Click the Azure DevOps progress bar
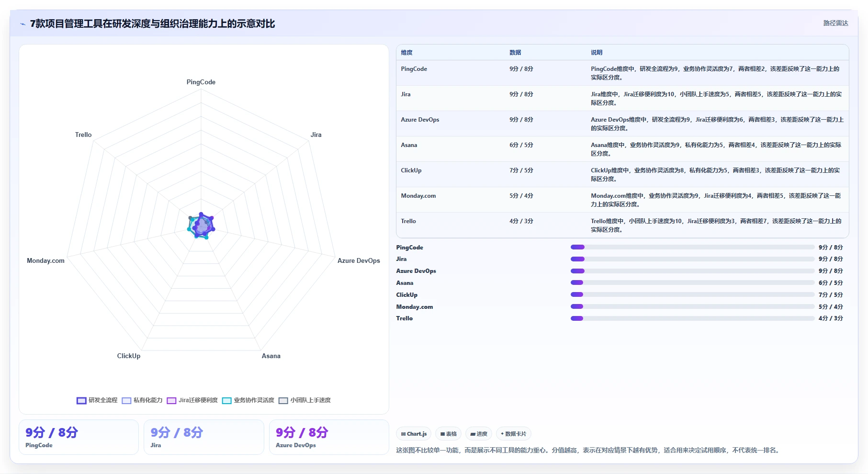Image resolution: width=868 pixels, height=474 pixels. pos(692,271)
